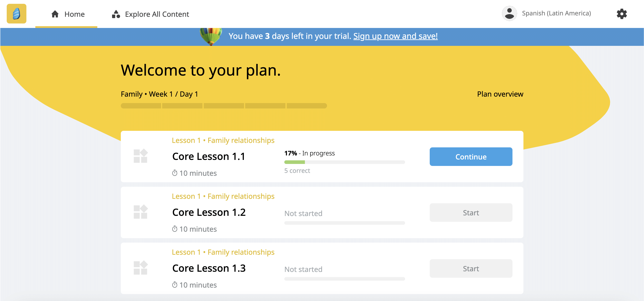644x301 pixels.
Task: Click the Rosetta Stone logo icon
Action: click(x=16, y=14)
